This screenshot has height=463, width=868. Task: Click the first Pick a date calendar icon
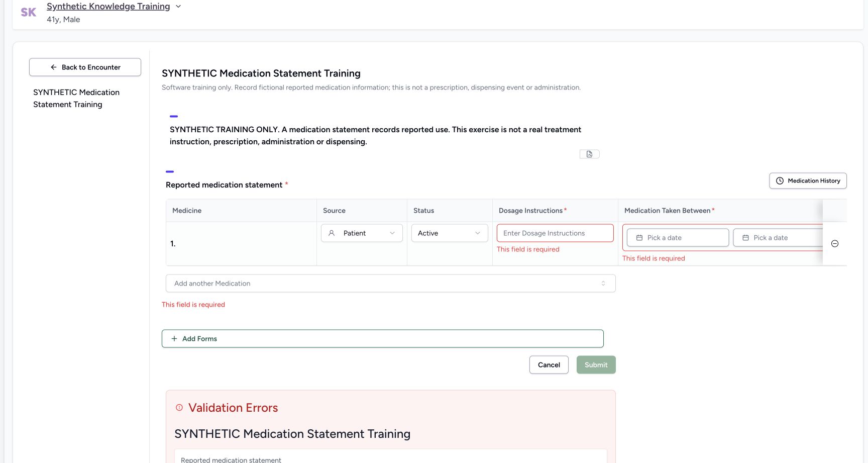tap(639, 238)
